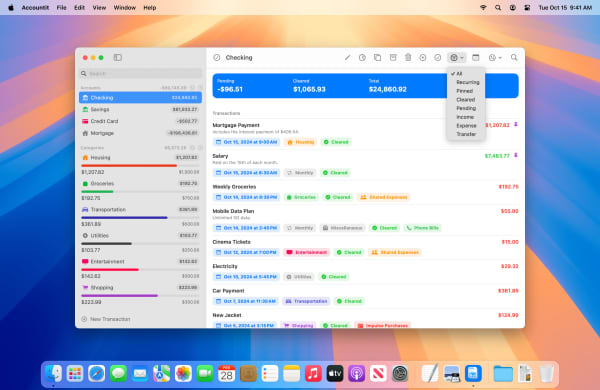Viewport: 600px width, 390px height.
Task: Choose Income in the filter menu
Action: (466, 117)
